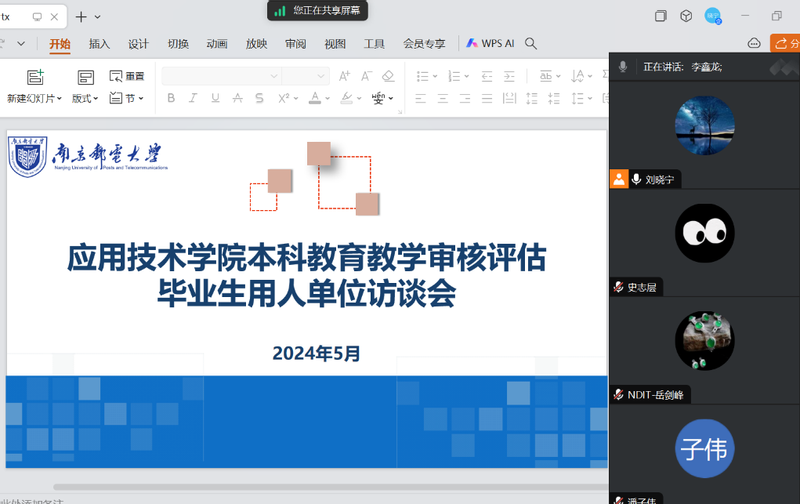Click the orange Share (分享) button

coord(785,44)
